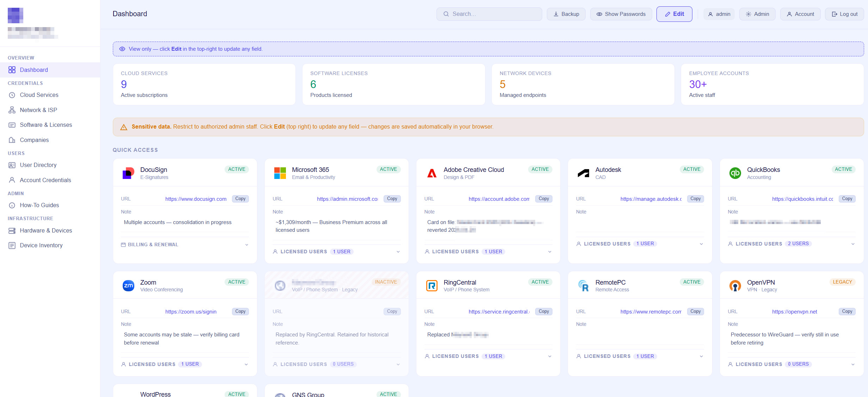
Task: Click the User Directory icon
Action: coord(12,165)
